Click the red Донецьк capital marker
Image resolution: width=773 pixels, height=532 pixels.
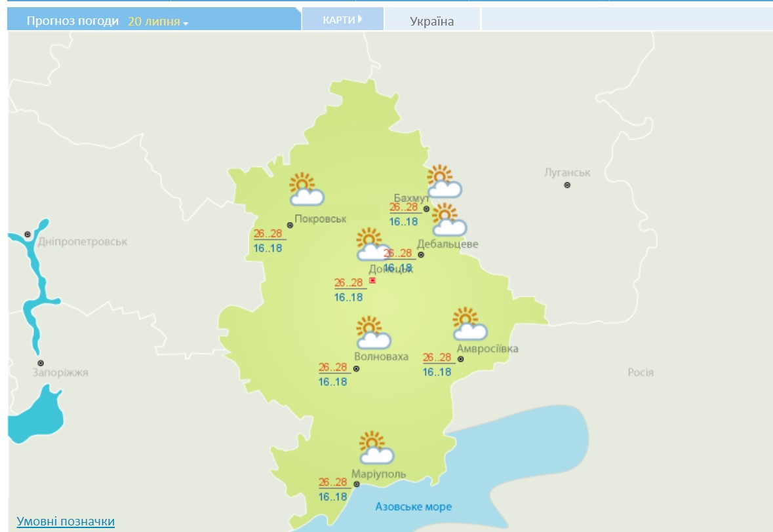click(372, 280)
